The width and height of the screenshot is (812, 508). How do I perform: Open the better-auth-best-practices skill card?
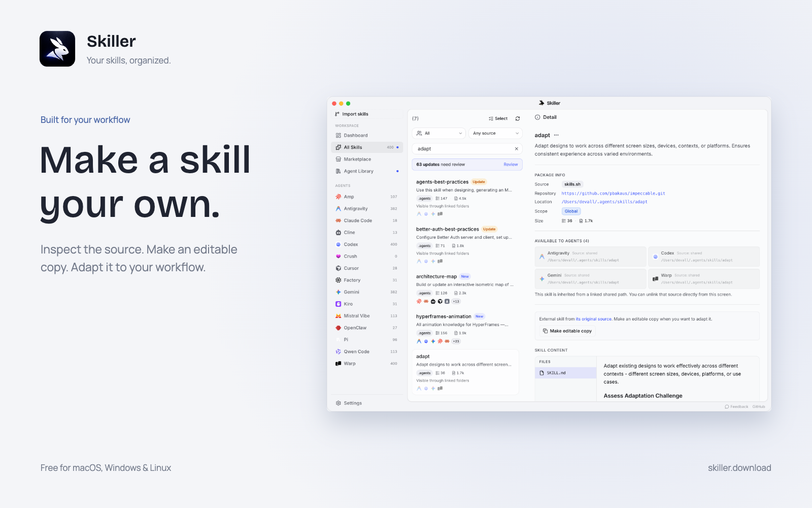[465, 245]
